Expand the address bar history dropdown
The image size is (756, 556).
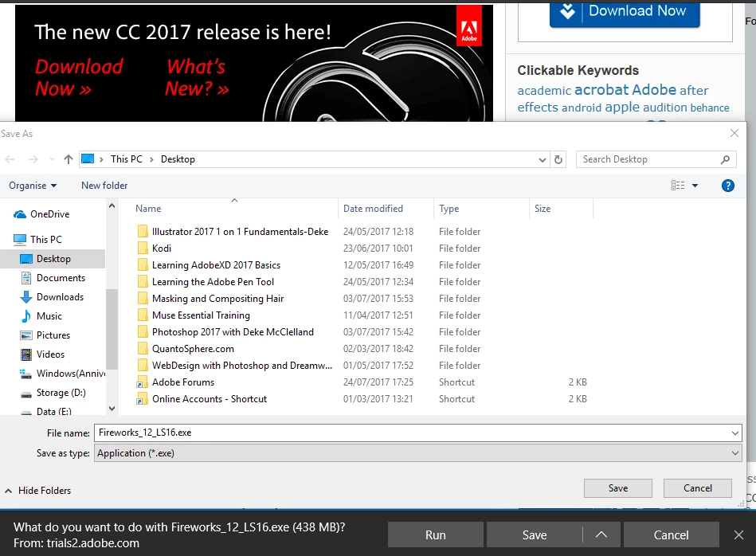[543, 159]
